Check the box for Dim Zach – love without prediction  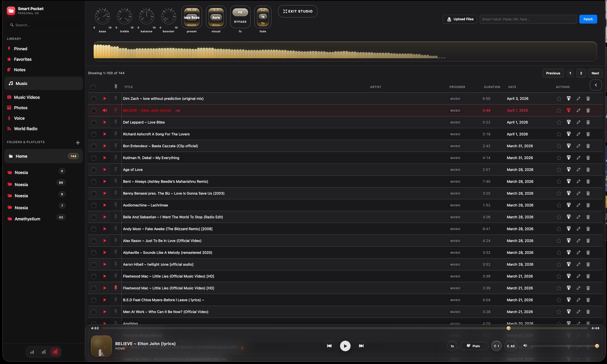click(x=93, y=99)
